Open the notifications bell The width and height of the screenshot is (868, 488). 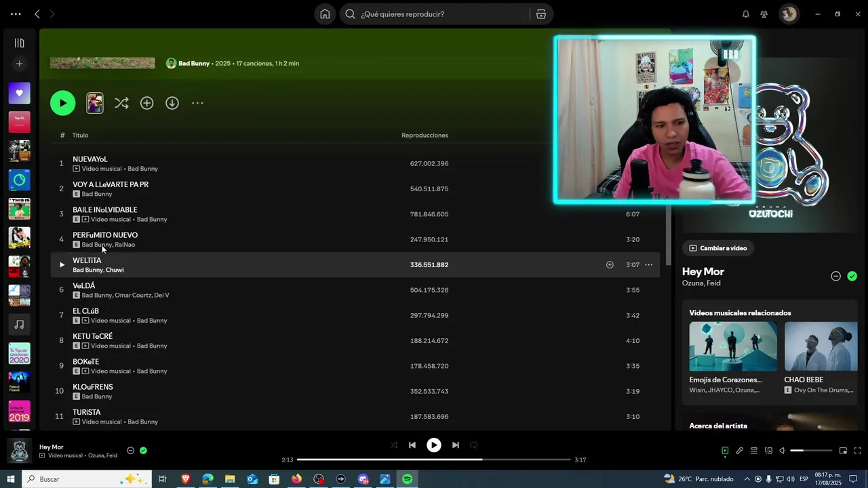click(746, 14)
